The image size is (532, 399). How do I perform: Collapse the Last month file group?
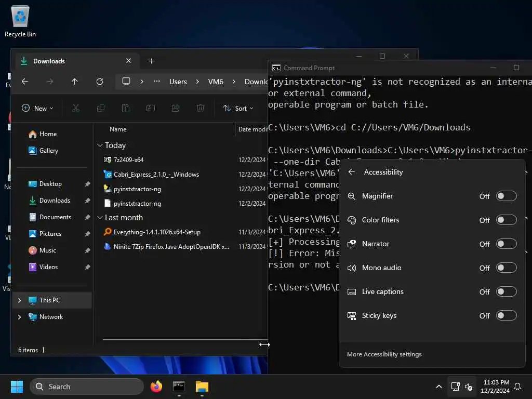pyautogui.click(x=100, y=218)
